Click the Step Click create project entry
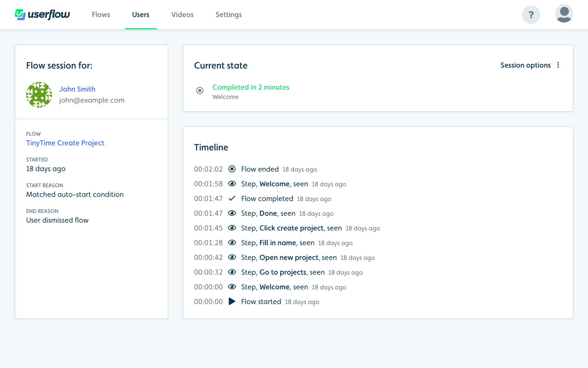 292,228
